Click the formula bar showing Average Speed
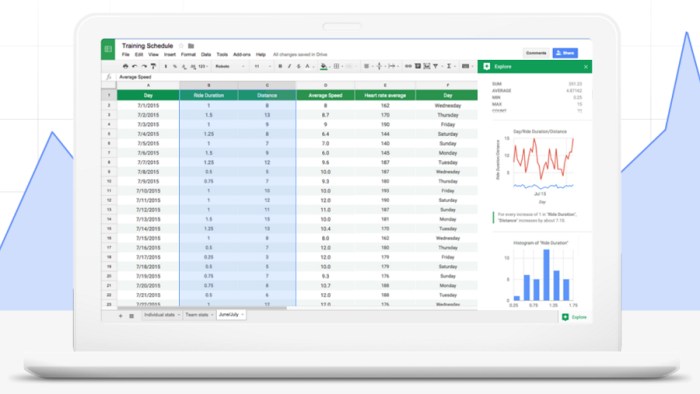Image resolution: width=700 pixels, height=394 pixels. [296, 77]
